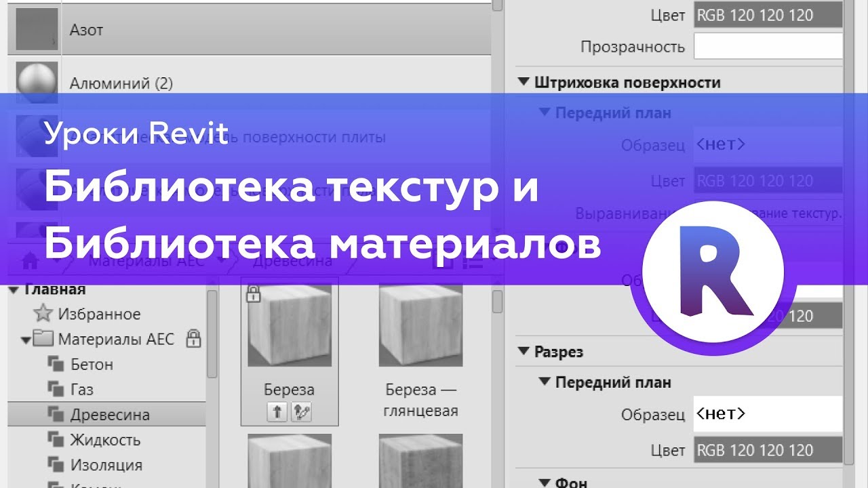Click the Прозрачность value field

[x=768, y=47]
